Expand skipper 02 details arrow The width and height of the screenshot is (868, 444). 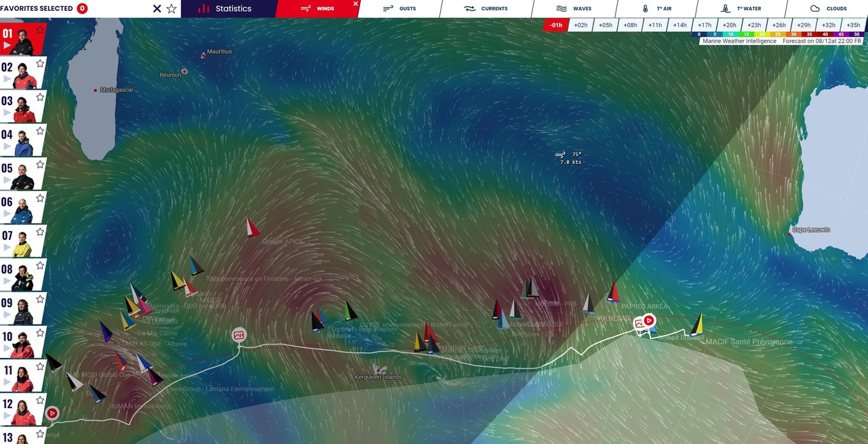tap(7, 79)
